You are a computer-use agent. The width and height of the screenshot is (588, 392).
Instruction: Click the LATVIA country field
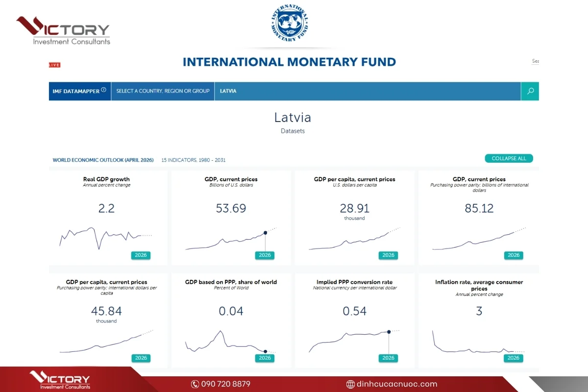pyautogui.click(x=367, y=91)
